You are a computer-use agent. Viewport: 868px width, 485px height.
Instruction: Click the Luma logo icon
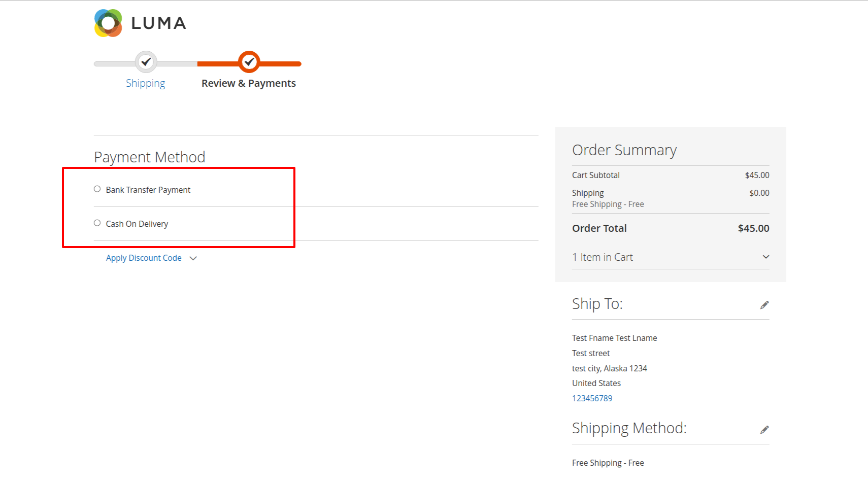click(108, 23)
